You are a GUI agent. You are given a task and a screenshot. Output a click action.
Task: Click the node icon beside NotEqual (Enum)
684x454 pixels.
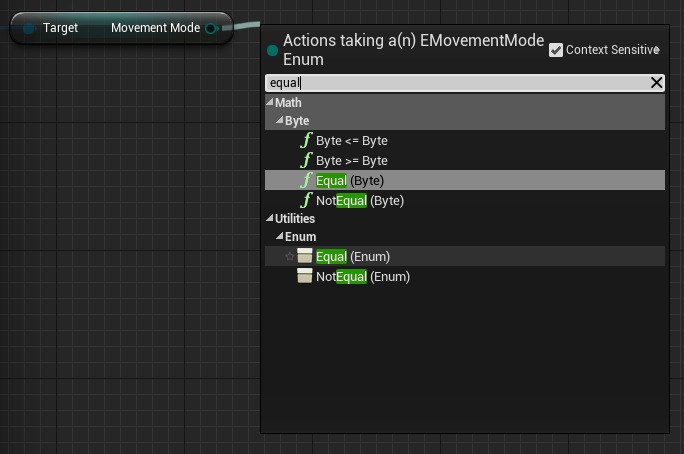coord(304,276)
